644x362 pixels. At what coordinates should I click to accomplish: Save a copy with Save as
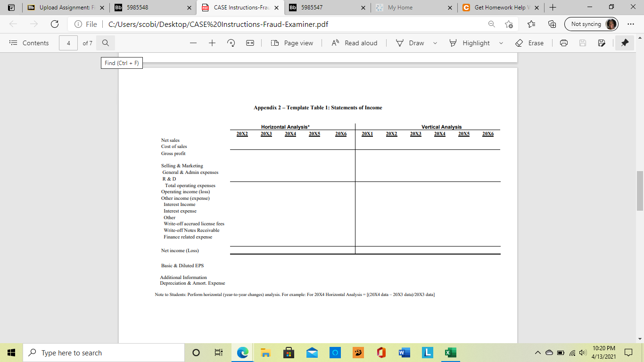point(602,43)
